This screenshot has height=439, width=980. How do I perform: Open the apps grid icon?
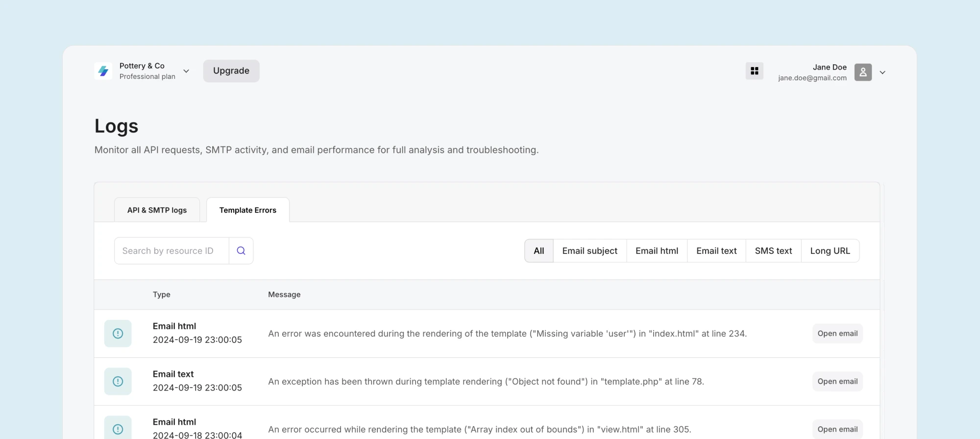(x=754, y=71)
